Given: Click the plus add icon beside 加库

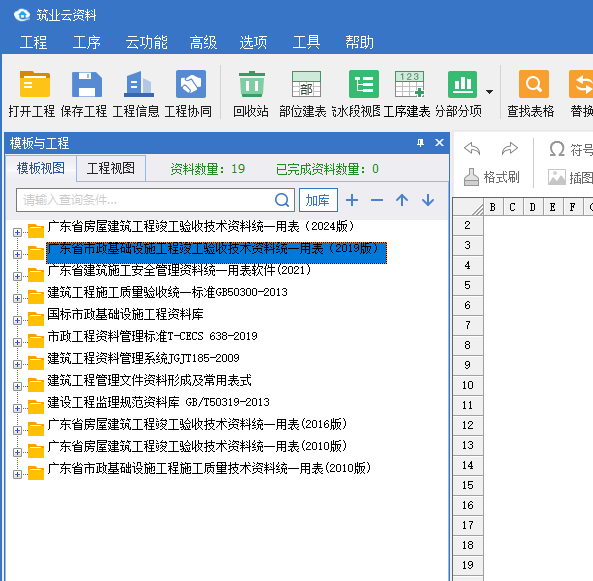Looking at the screenshot, I should tap(352, 200).
